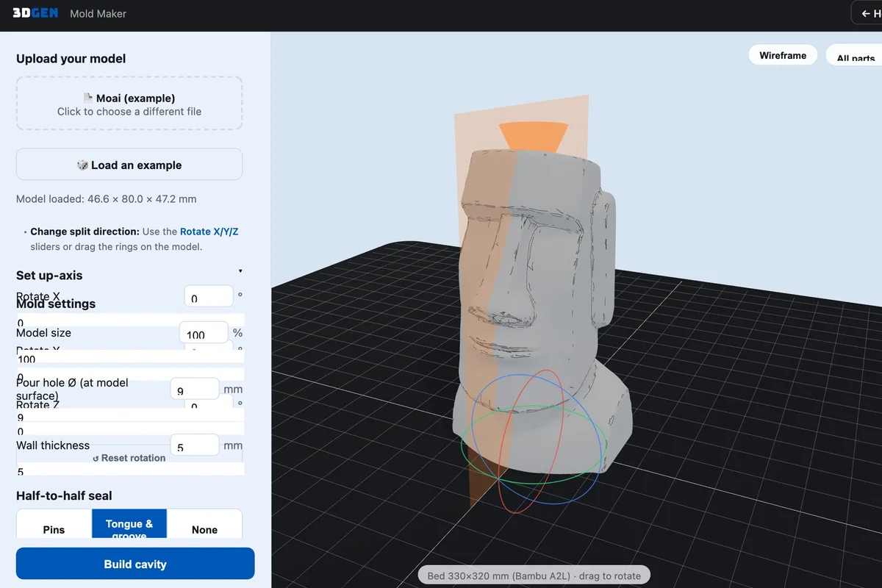Click the white bar showing 100 under Model size
The height and width of the screenshot is (588, 882).
click(129, 357)
